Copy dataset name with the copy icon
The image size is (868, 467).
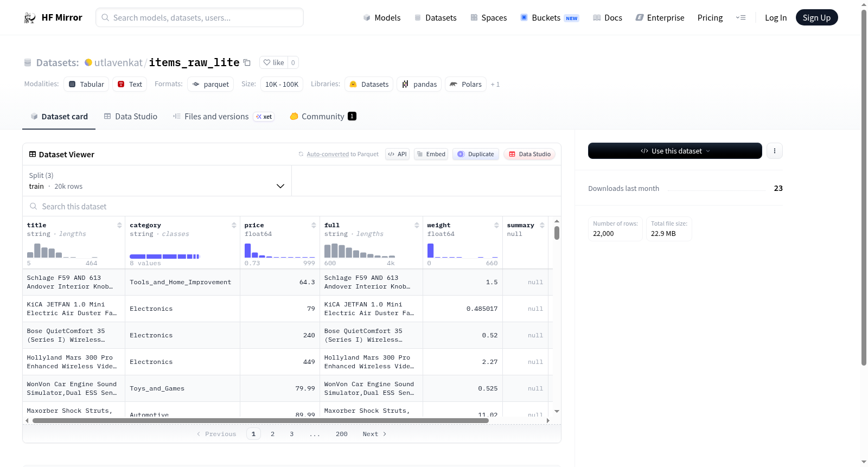click(247, 62)
